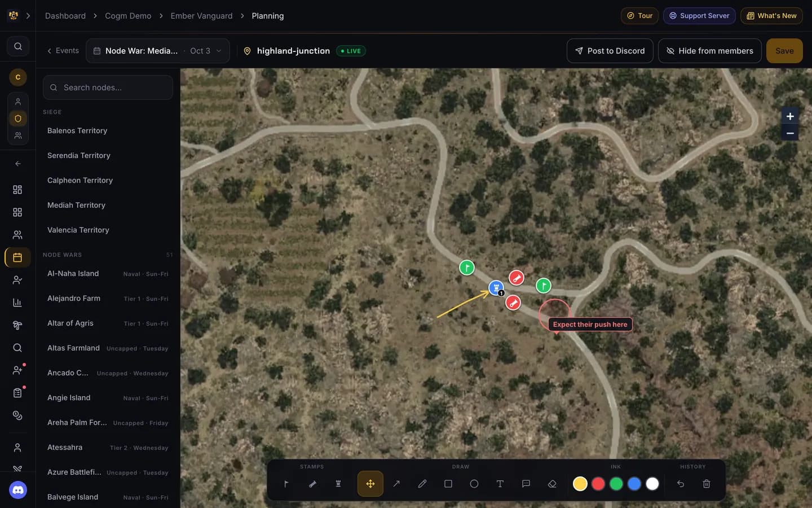Viewport: 812px width, 508px height.
Task: Pick the white ink color
Action: pyautogui.click(x=652, y=484)
